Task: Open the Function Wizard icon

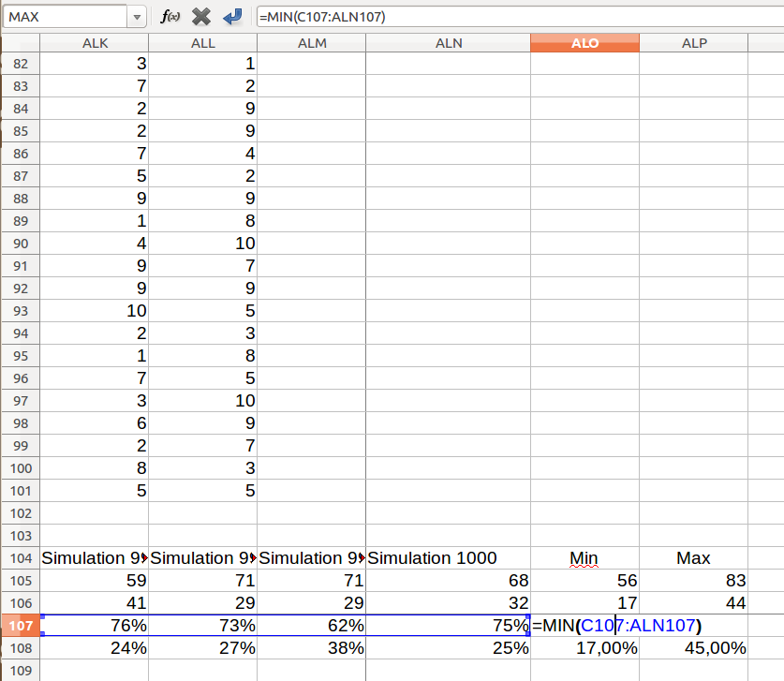Action: pos(170,17)
